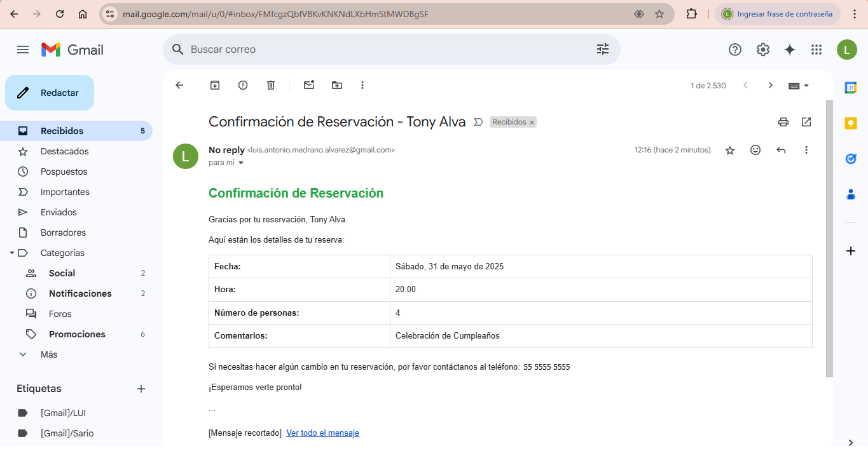The height and width of the screenshot is (458, 868).
Task: Delete the Tony Alva email
Action: click(270, 84)
